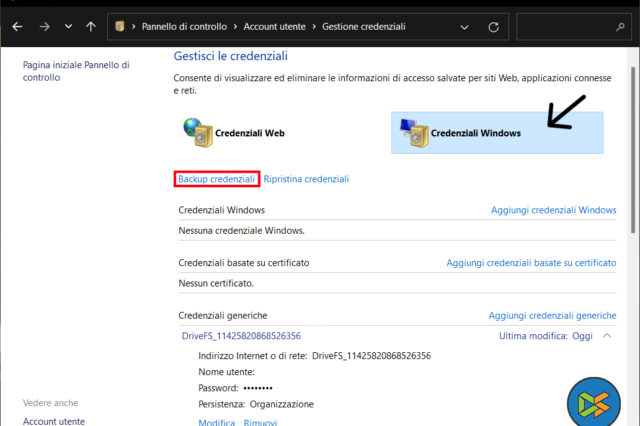Click the Credenziali Windows safe icon
Image resolution: width=640 pixels, height=426 pixels.
414,133
